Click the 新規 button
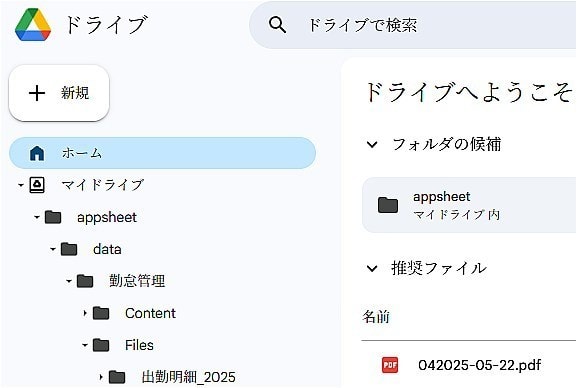Screen dimensions: 577x388 (59, 93)
